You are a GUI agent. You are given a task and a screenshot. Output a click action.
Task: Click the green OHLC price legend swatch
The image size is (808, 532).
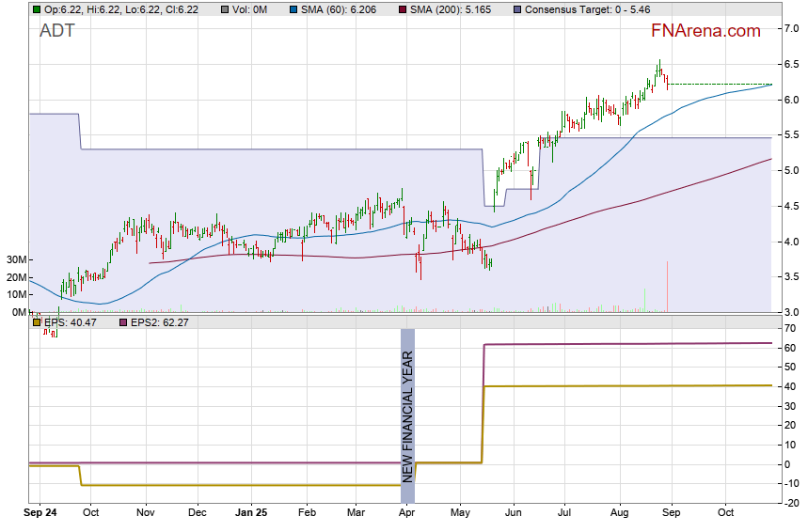tap(37, 9)
